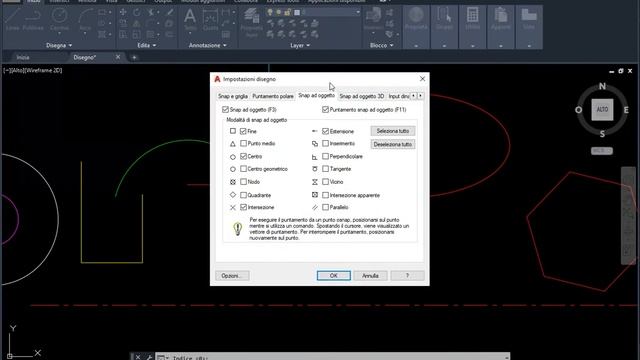This screenshot has height=360, width=640.
Task: Select the Disegno* drawing tab
Action: (85, 58)
